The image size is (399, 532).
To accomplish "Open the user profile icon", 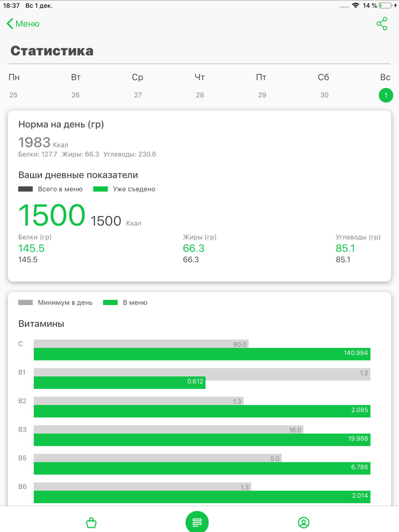I will point(304,522).
